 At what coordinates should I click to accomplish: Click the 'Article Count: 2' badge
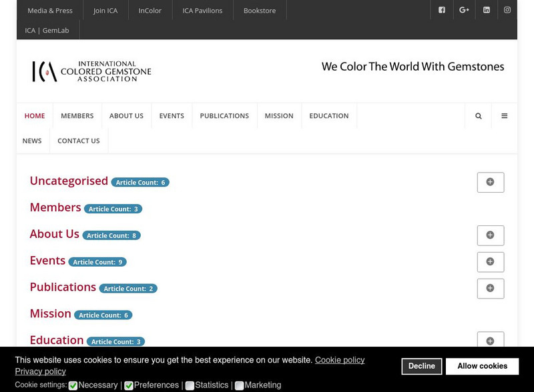pos(128,289)
